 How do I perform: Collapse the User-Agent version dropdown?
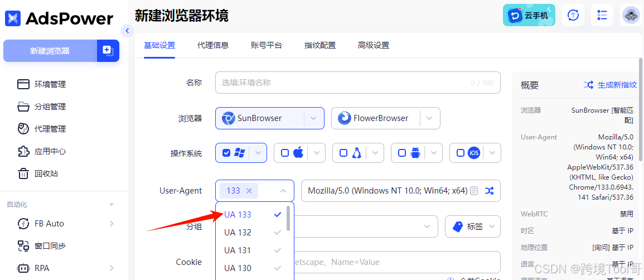[283, 191]
